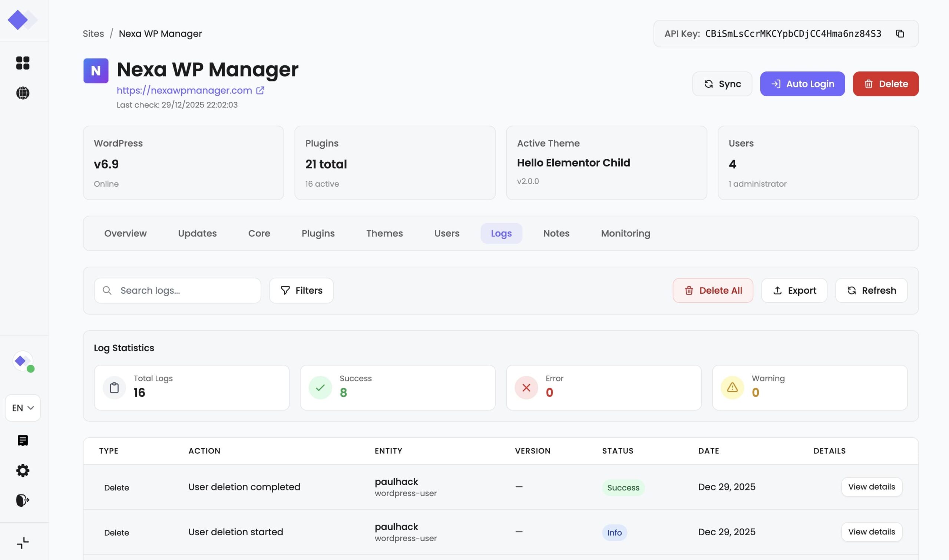Open the dashboard grid icon in sidebar

23,63
